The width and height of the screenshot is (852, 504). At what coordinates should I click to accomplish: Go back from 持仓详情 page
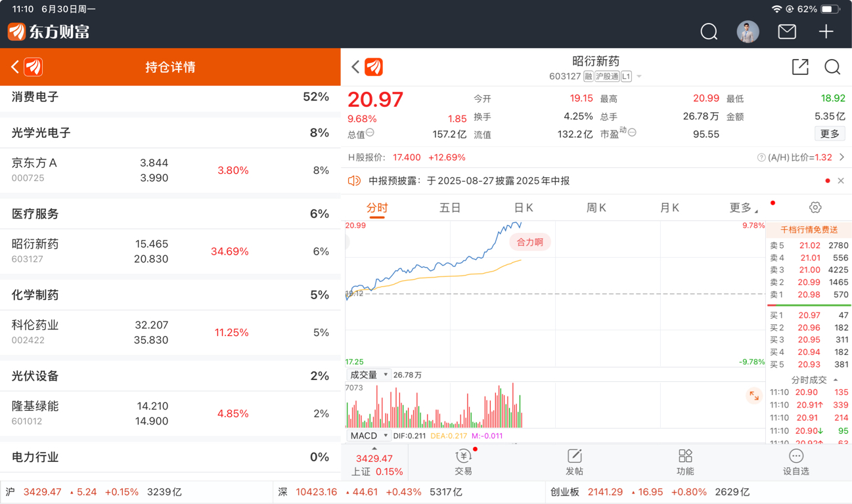tap(15, 67)
